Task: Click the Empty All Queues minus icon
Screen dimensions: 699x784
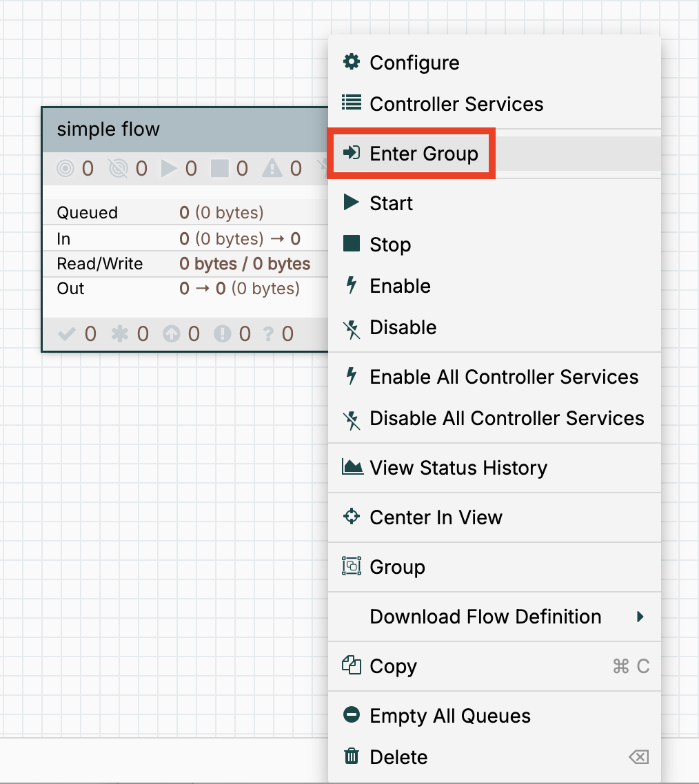Action: [352, 715]
